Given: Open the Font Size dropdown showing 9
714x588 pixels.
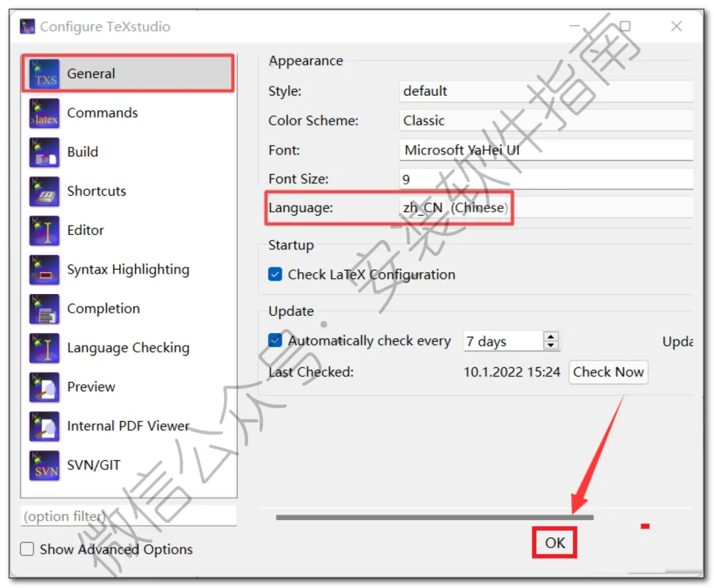Looking at the screenshot, I should click(x=545, y=179).
